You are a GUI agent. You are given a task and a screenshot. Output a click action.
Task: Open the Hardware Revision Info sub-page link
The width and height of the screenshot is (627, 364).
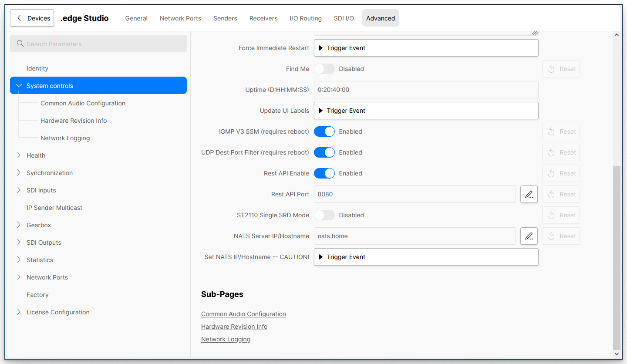tap(234, 327)
